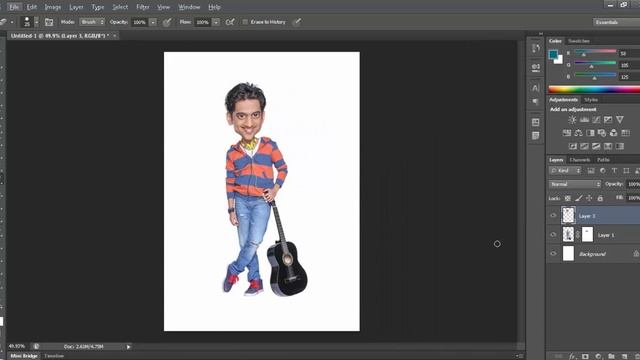Click the Opacity value field in options bar

pos(140,22)
